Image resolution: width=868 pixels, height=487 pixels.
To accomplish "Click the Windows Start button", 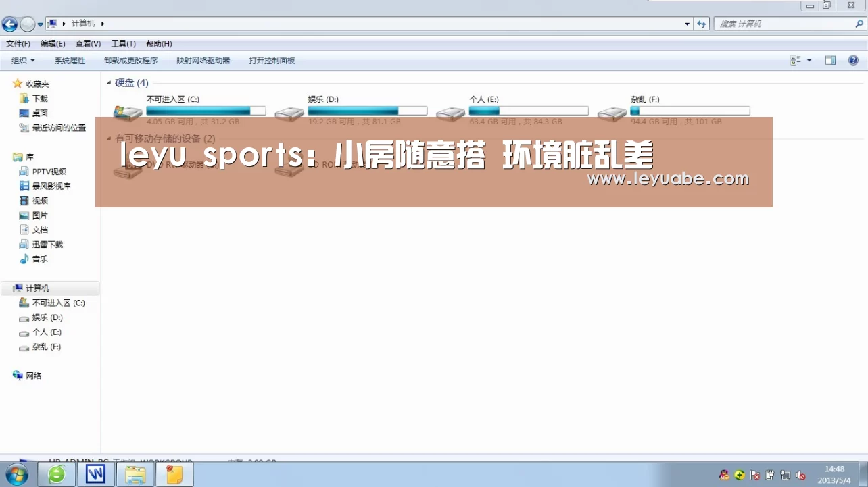I will (16, 474).
